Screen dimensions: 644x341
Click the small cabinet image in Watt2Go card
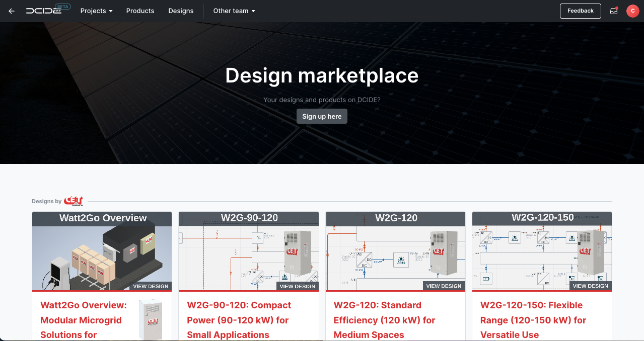151,320
